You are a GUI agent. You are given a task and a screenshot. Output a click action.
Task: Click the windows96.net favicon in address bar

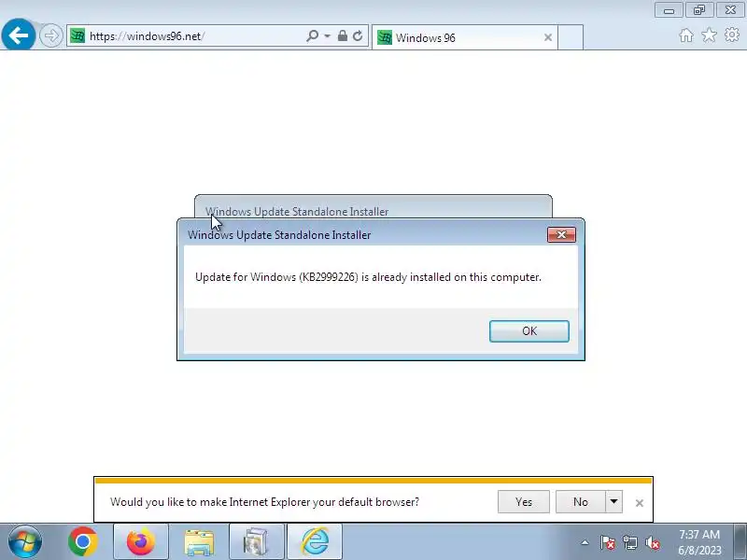78,35
